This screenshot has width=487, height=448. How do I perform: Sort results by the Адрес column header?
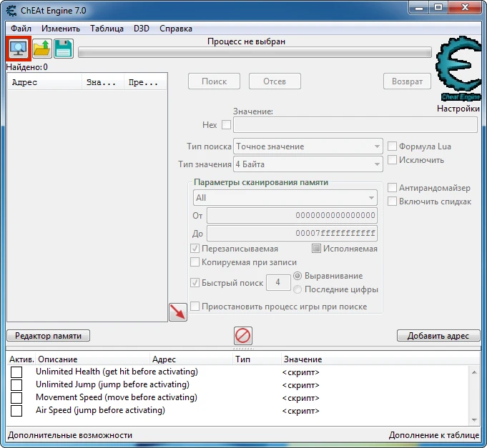[x=44, y=82]
